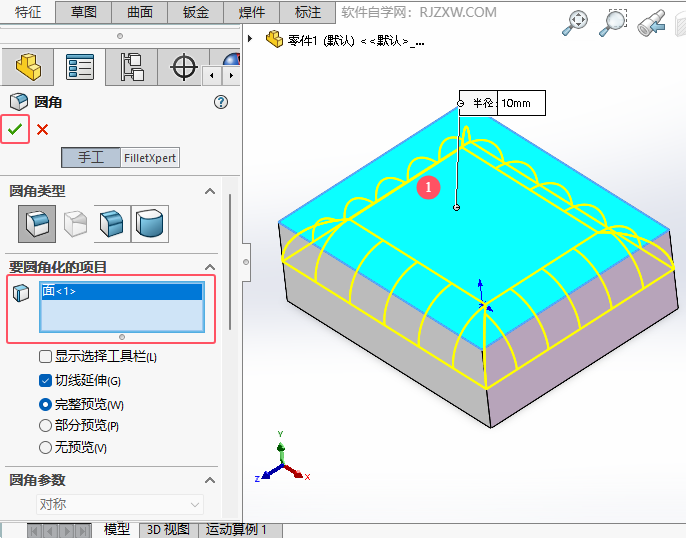The height and width of the screenshot is (538, 686).
Task: Click Zoom to Area magnifier icon
Action: point(613,23)
